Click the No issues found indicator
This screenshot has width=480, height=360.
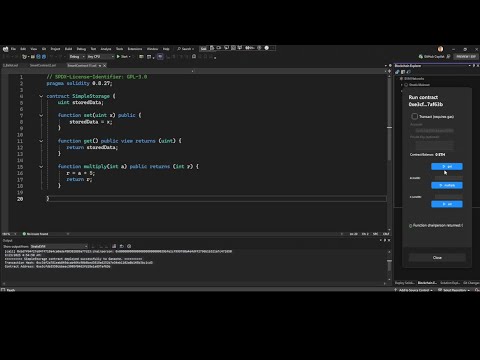35,234
